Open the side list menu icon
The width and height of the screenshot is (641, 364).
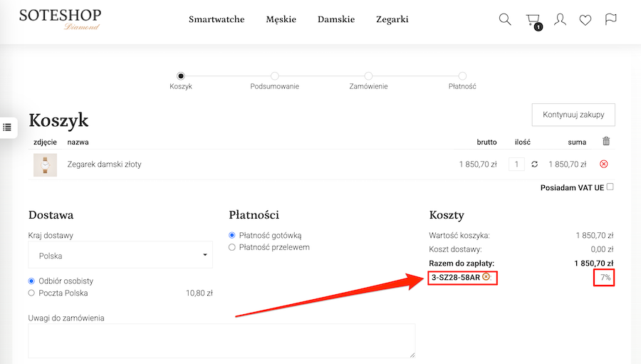click(7, 128)
